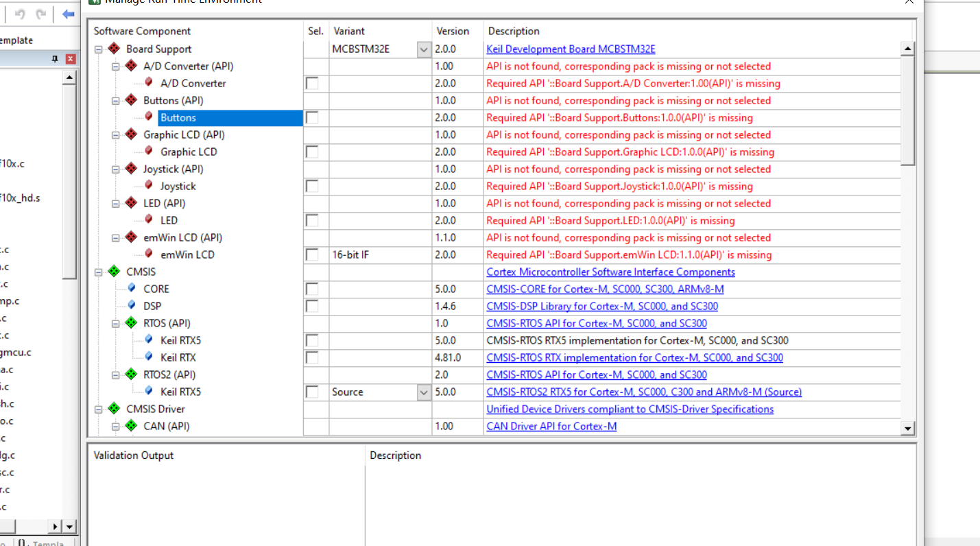This screenshot has height=546, width=980.
Task: Click the project panel horizontal scroll right arrow
Action: [56, 527]
